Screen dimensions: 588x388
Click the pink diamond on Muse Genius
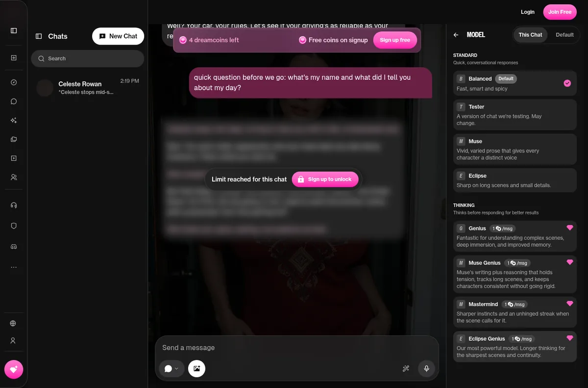pos(569,262)
